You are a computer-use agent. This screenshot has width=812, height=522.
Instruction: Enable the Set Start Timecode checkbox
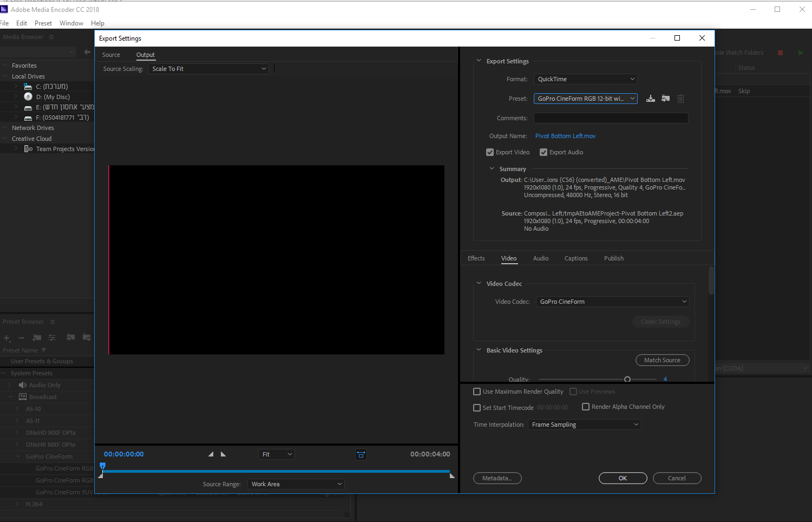click(x=477, y=408)
